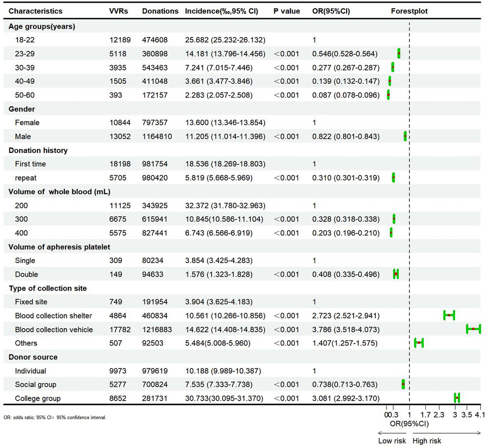The height and width of the screenshot is (448, 485).
Task: Select the Social group forest plot marker
Action: 403,384
